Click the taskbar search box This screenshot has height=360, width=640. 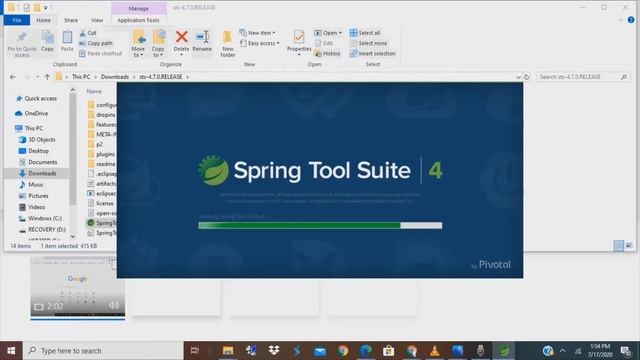(x=102, y=351)
